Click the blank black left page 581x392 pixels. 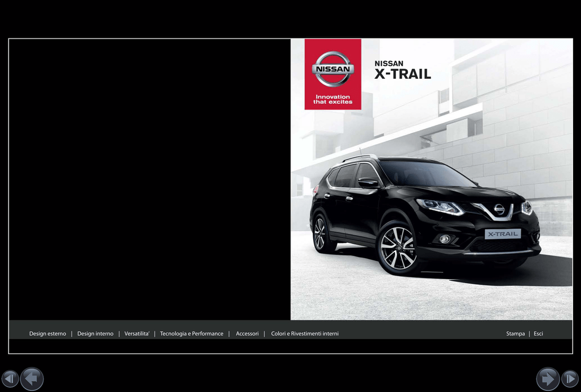[x=150, y=179]
